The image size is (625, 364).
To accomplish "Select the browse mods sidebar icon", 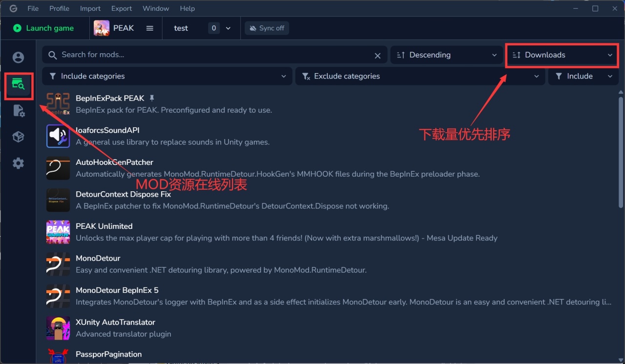I will [19, 84].
